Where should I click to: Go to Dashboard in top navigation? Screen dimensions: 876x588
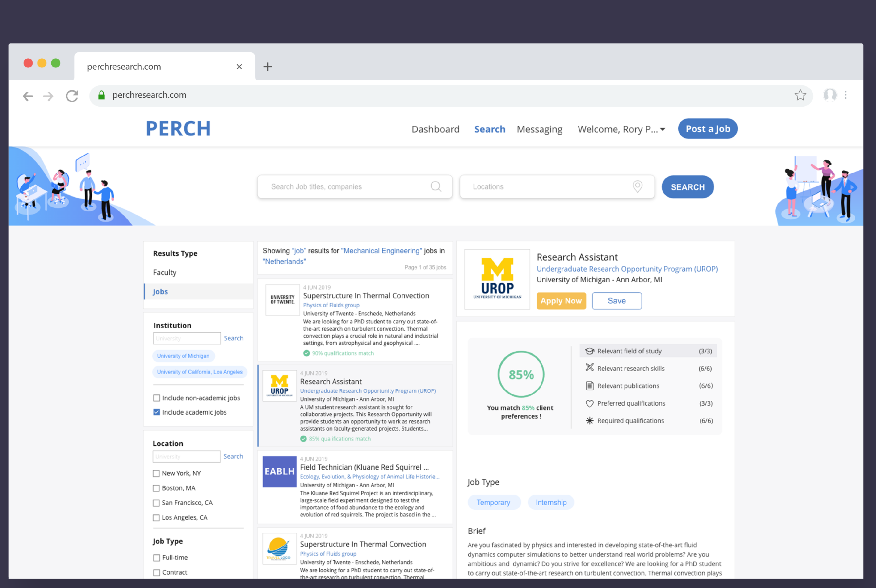[x=435, y=129]
